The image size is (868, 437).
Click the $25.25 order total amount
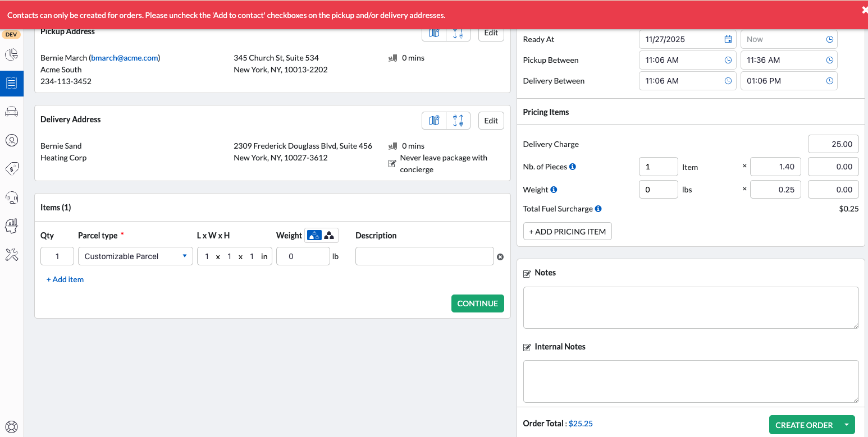coord(581,424)
